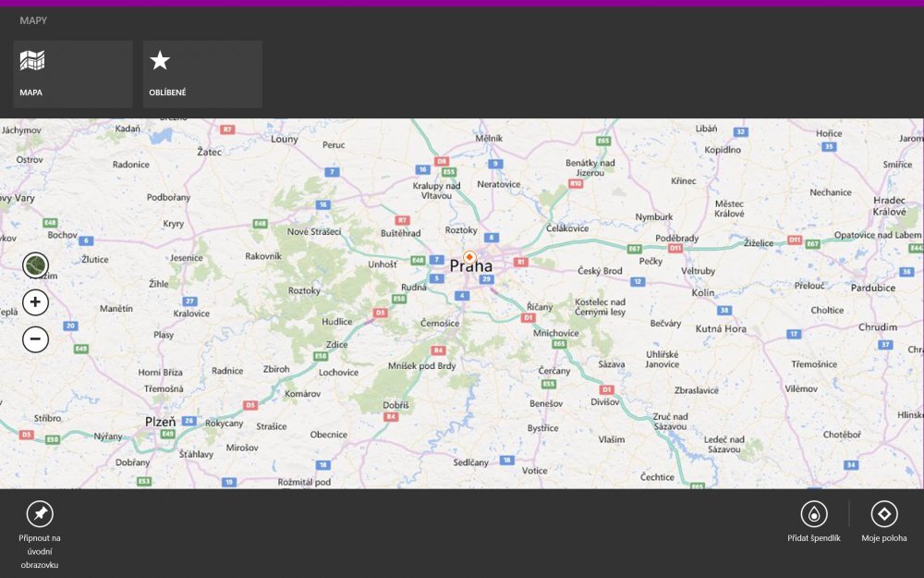Click the Připnout na úvodní obrazovku pin icon
Image resolution: width=924 pixels, height=578 pixels.
[40, 514]
